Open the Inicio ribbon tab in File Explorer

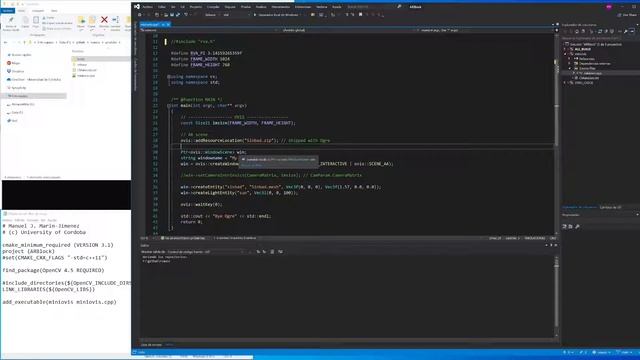pos(22,11)
